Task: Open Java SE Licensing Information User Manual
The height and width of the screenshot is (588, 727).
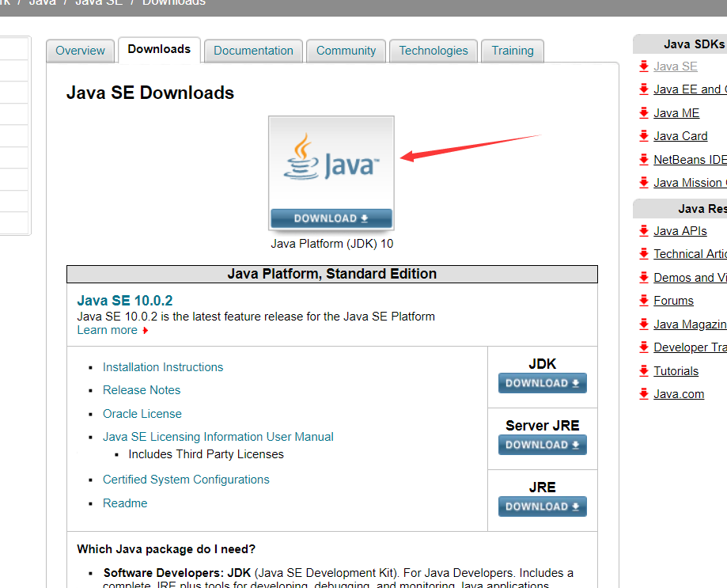Action: click(218, 437)
